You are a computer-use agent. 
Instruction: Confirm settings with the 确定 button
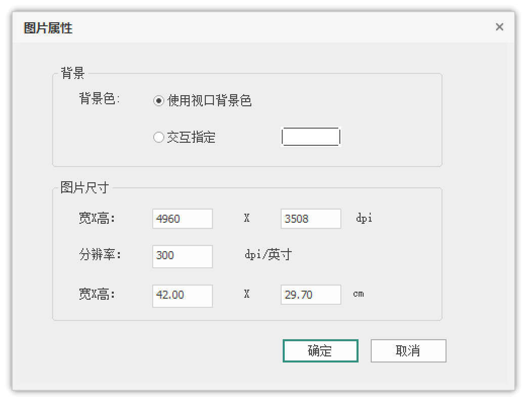[320, 351]
